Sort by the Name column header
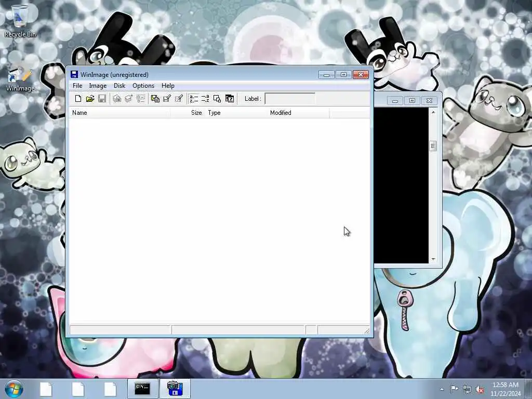Image resolution: width=532 pixels, height=399 pixels. [x=119, y=113]
